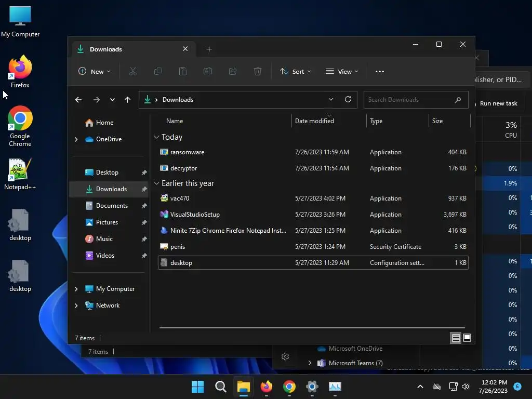The height and width of the screenshot is (399, 532).
Task: Collapse the Today group
Action: point(156,137)
